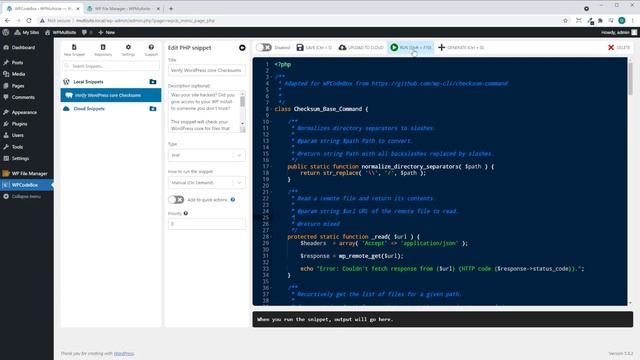Click the Save floppy disk icon
Screen dimensions: 640x360
pyautogui.click(x=300, y=47)
